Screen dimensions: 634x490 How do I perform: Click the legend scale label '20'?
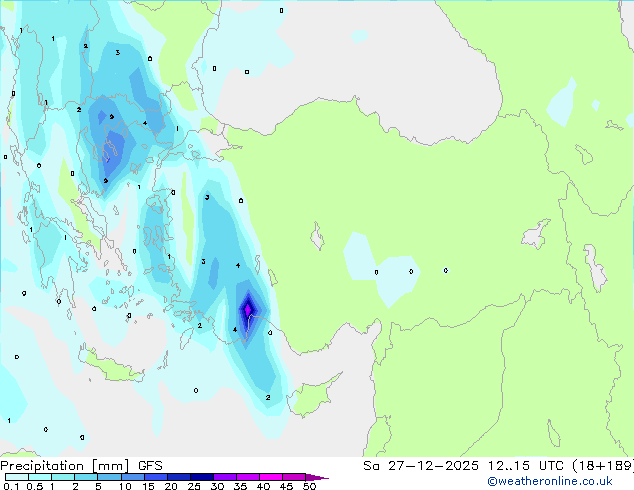click(x=171, y=486)
